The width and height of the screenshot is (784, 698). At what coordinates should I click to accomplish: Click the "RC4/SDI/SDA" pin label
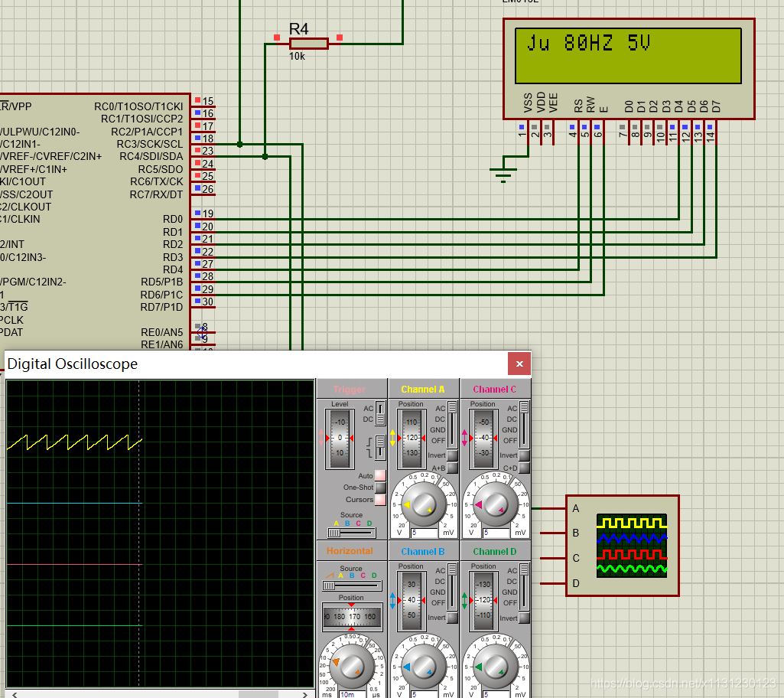(151, 157)
